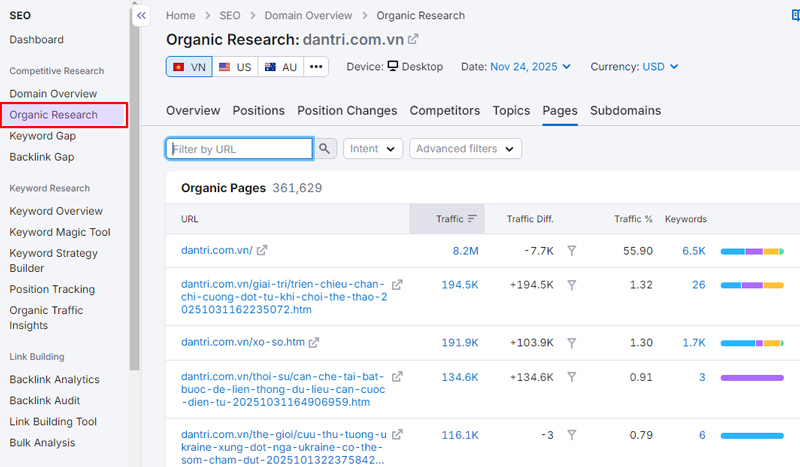Click the 6.5K keywords link
This screenshot has height=467, width=800.
[694, 251]
